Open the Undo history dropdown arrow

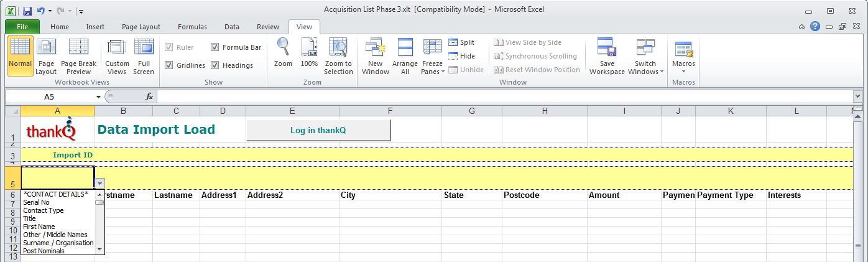pyautogui.click(x=50, y=11)
